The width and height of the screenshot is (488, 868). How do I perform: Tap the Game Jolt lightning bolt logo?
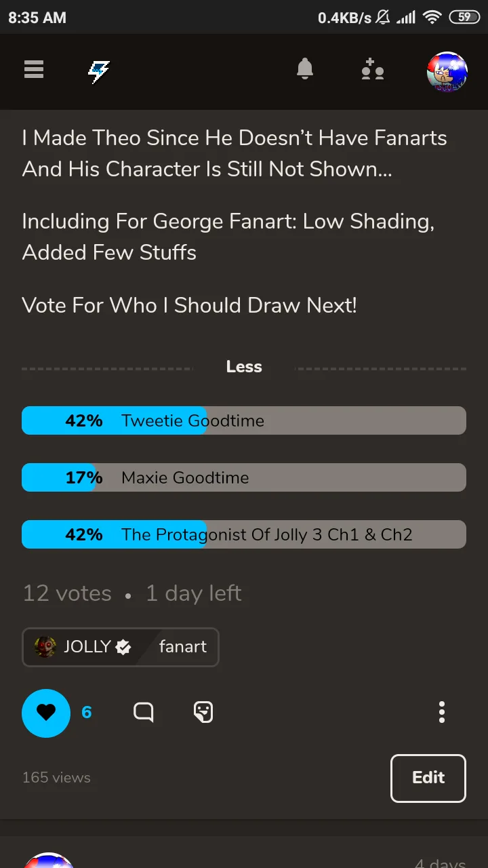point(99,71)
